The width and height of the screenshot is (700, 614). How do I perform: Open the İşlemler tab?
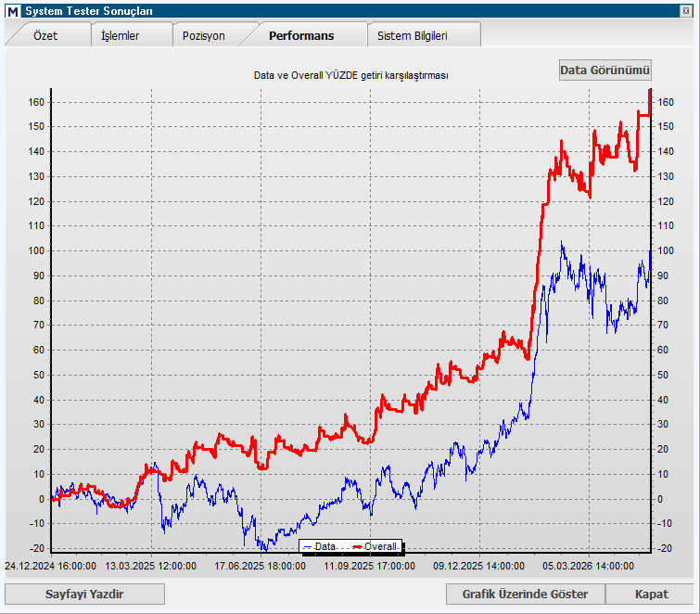tap(121, 36)
